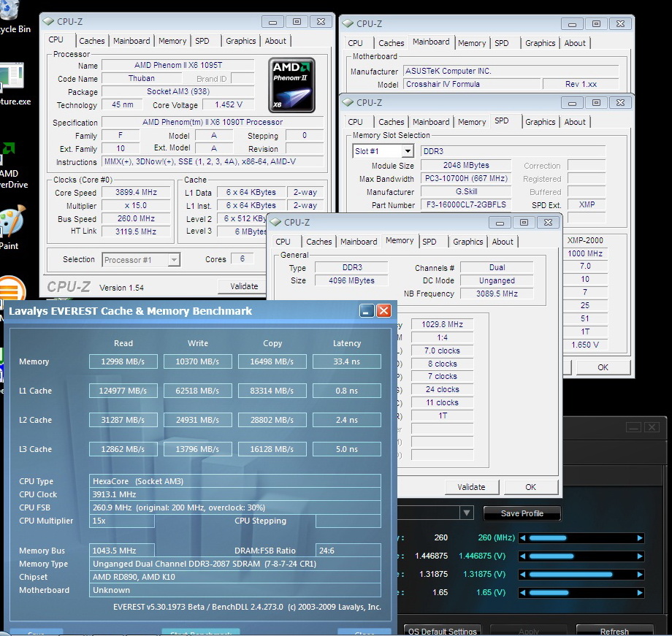The width and height of the screenshot is (672, 636).
Task: Maximize the Processor CPU-Z window
Action: tap(297, 21)
